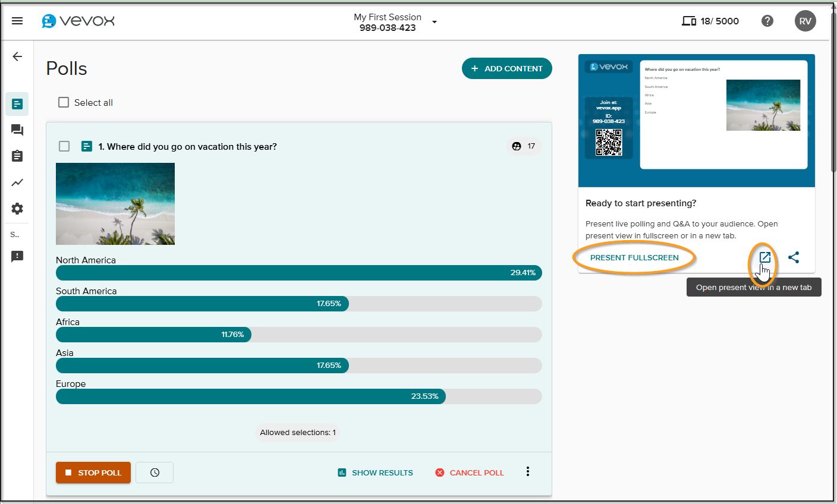837x504 pixels.
Task: Check the box for poll question 1
Action: pyautogui.click(x=64, y=146)
